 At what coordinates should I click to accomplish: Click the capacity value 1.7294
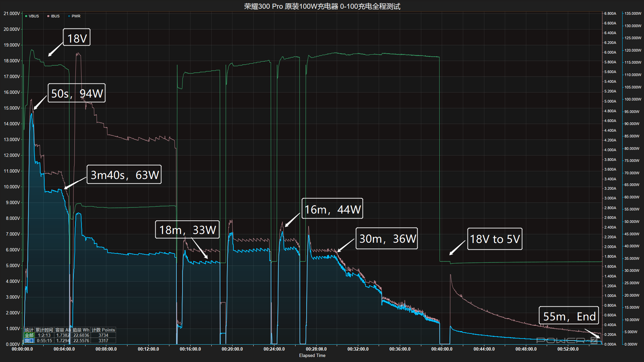point(63,341)
